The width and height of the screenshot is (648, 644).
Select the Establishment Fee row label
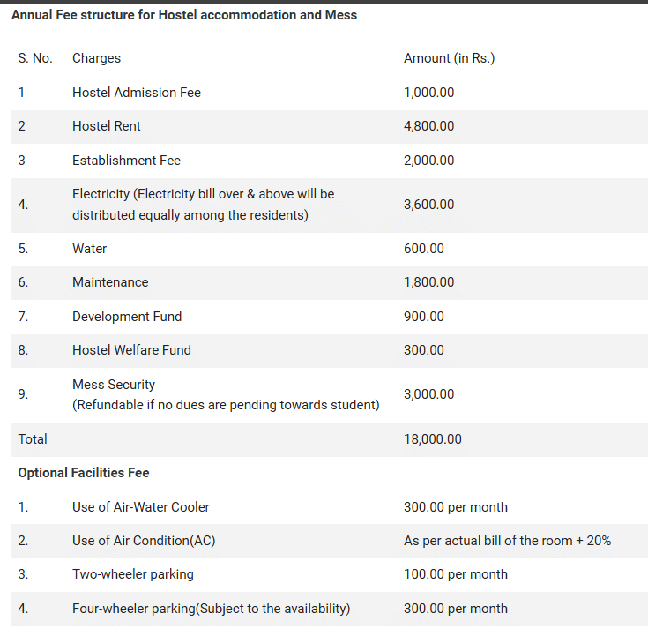(x=126, y=161)
